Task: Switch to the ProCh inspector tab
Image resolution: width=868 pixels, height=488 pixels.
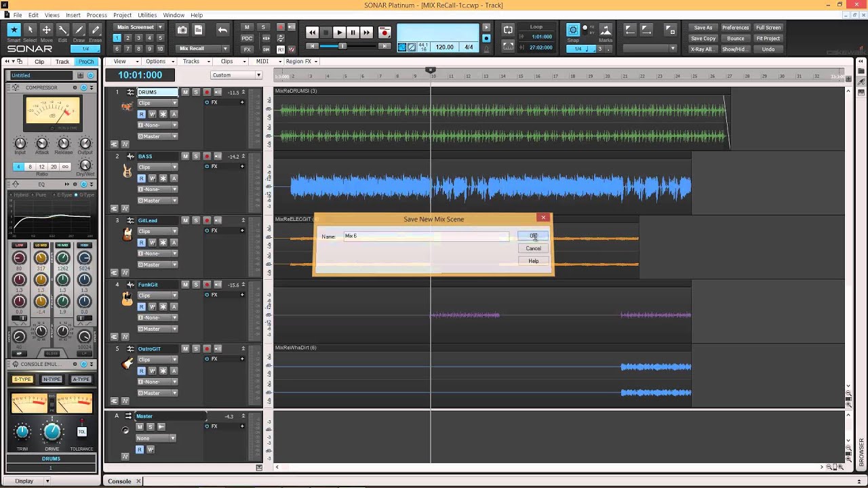Action: pyautogui.click(x=86, y=62)
